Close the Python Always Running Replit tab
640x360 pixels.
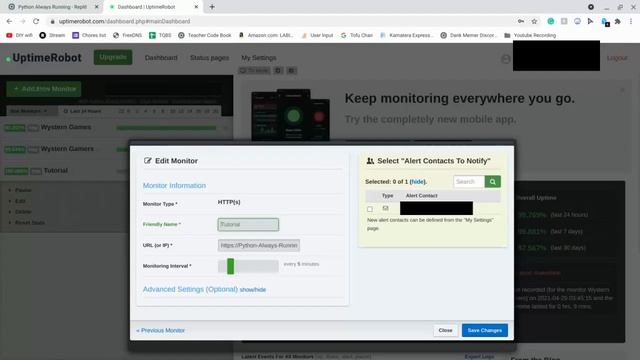(x=97, y=7)
